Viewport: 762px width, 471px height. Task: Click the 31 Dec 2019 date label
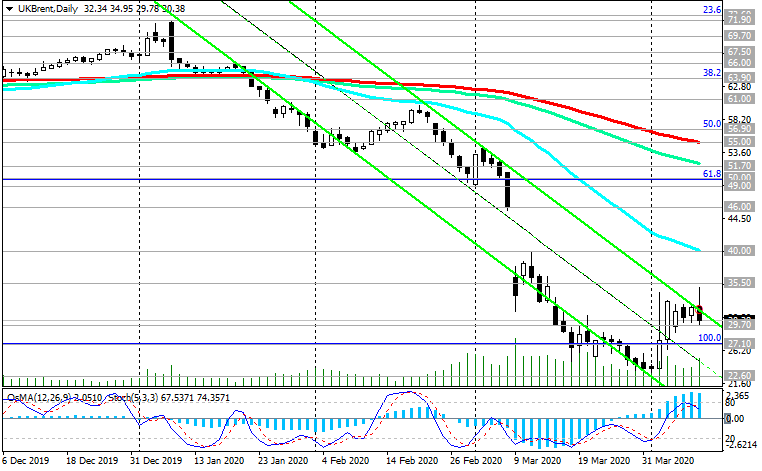[162, 462]
